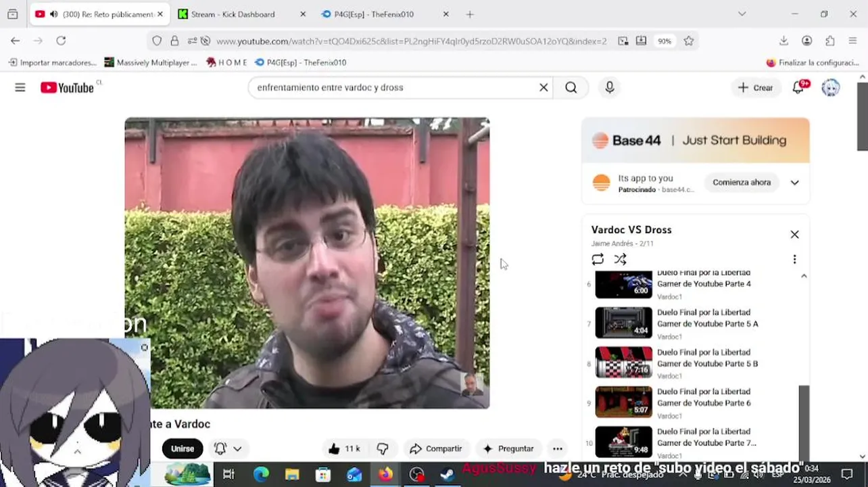Dislike the video
Screen dimensions: 868x487
tap(383, 448)
